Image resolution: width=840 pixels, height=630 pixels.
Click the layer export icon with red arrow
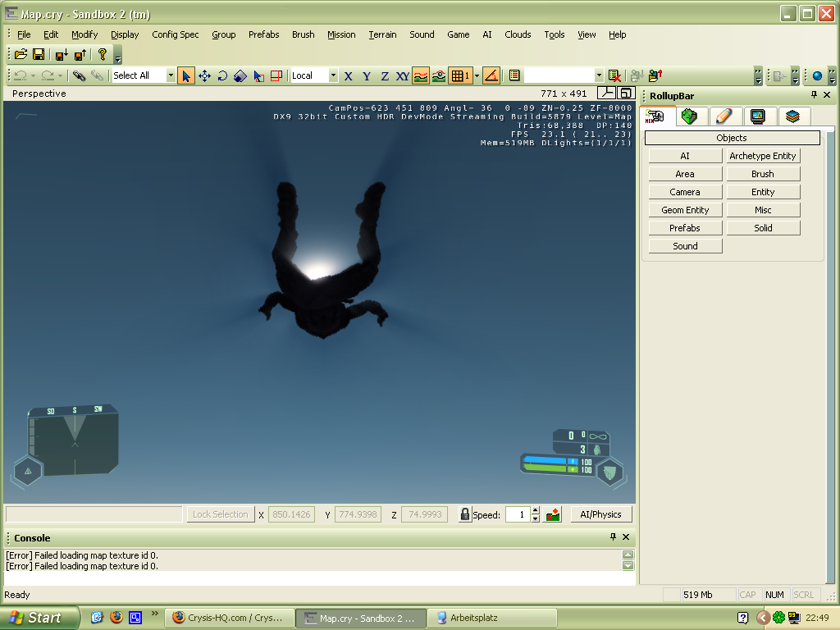[x=655, y=75]
